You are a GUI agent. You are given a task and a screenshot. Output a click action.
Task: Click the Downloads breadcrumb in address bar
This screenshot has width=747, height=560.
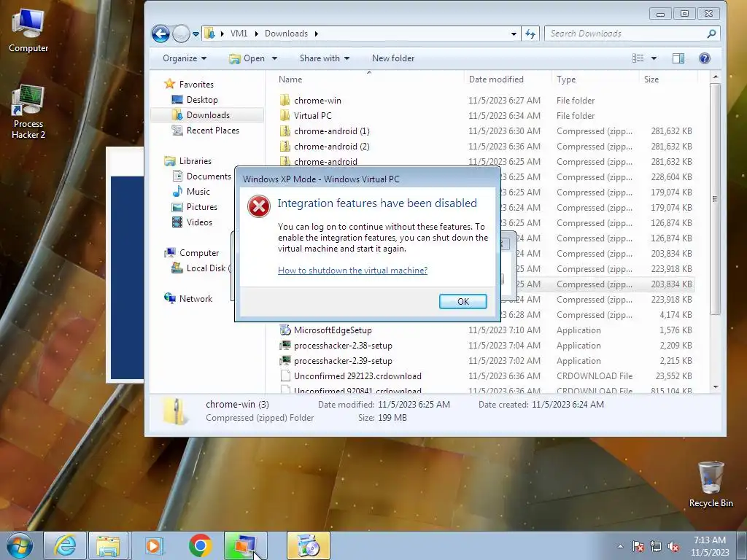coord(286,34)
